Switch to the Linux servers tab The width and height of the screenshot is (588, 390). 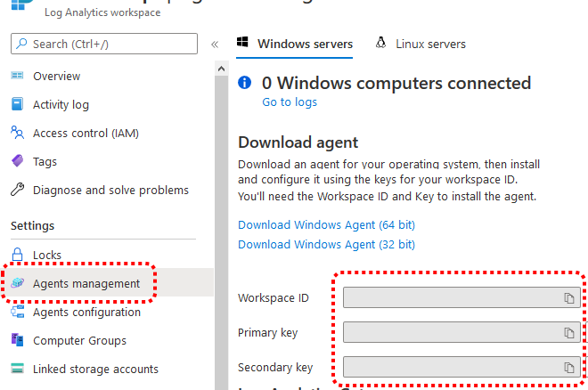tap(421, 44)
